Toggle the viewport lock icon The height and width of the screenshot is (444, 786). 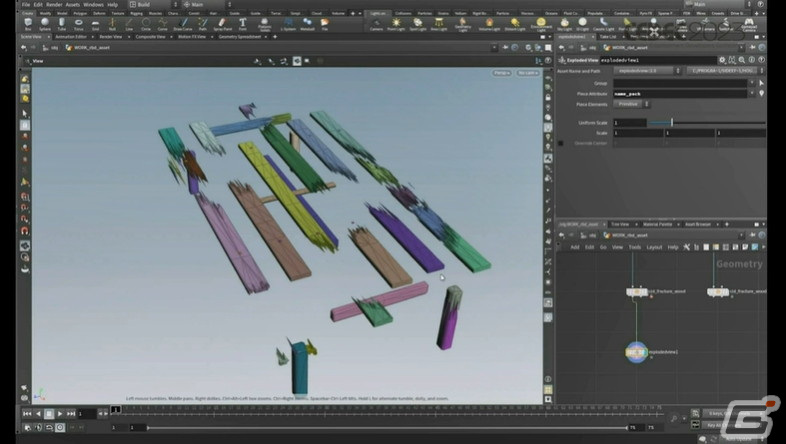click(548, 97)
